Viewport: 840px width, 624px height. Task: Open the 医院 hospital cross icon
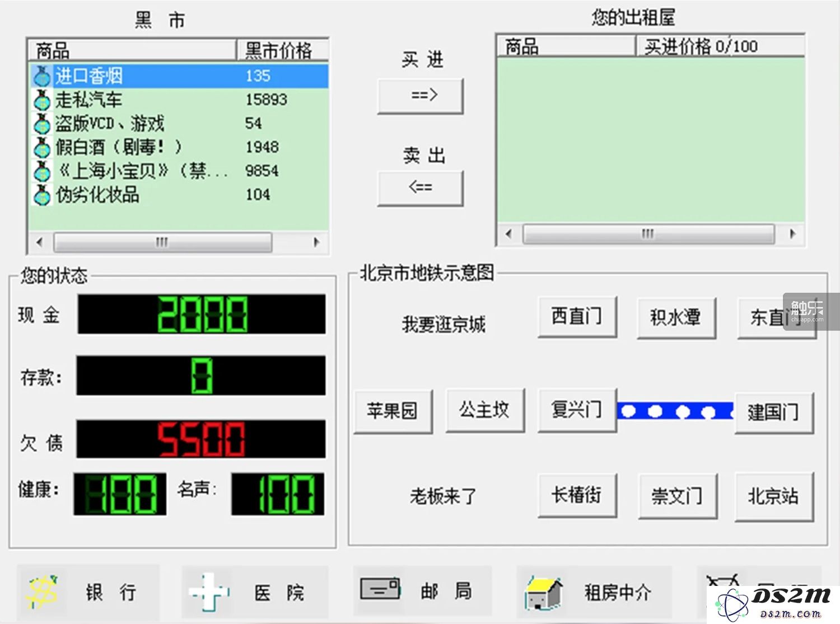209,592
